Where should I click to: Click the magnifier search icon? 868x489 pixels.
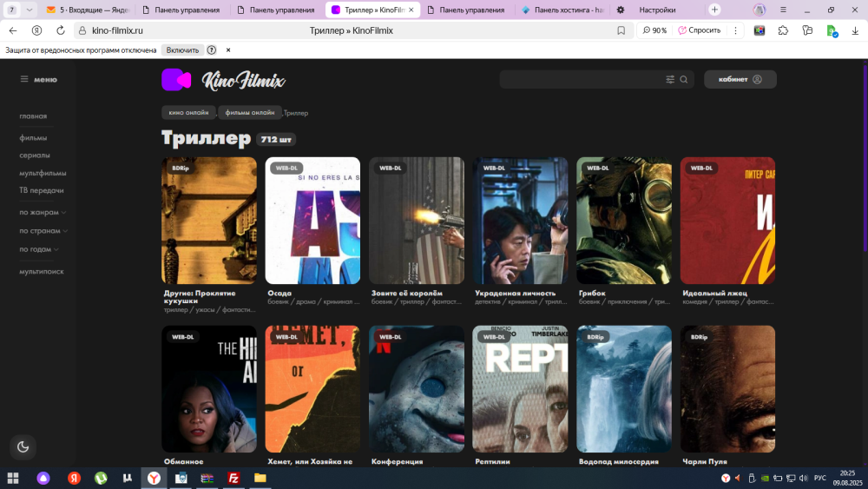coord(684,79)
